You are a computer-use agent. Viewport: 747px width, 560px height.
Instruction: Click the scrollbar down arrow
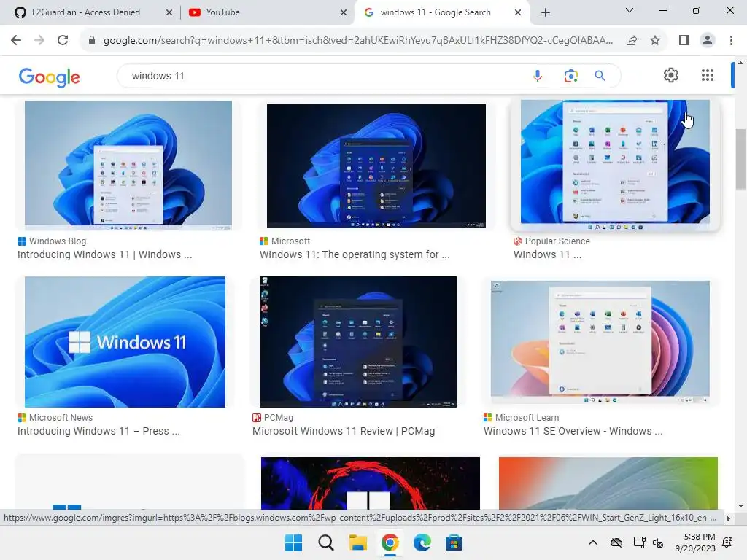(741, 506)
